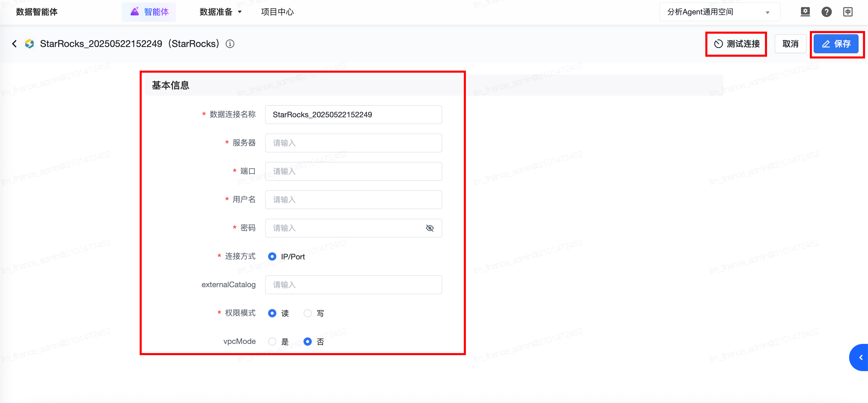The height and width of the screenshot is (403, 868).
Task: Focus the 服务器 input field
Action: (x=353, y=143)
